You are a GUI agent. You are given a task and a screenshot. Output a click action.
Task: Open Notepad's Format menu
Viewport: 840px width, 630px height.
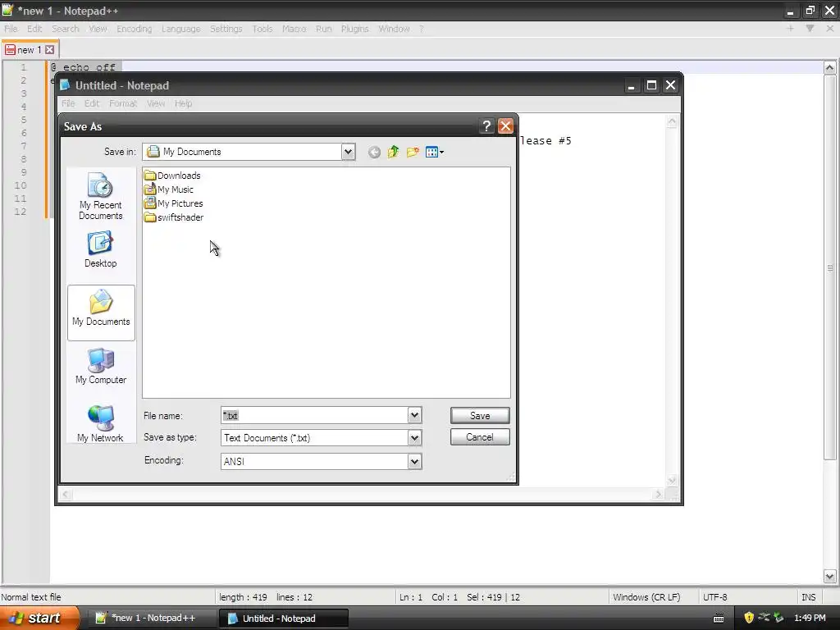pyautogui.click(x=123, y=103)
